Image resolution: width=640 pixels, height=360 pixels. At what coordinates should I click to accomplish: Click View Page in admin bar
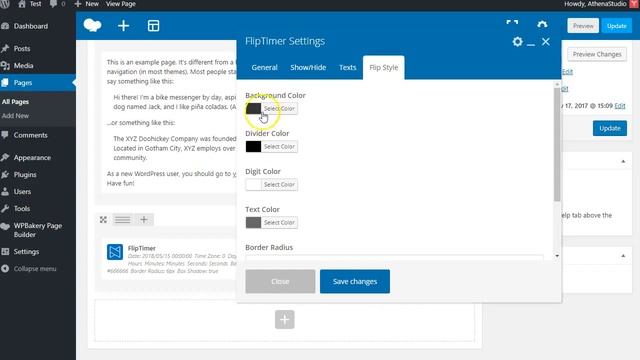pos(121,4)
